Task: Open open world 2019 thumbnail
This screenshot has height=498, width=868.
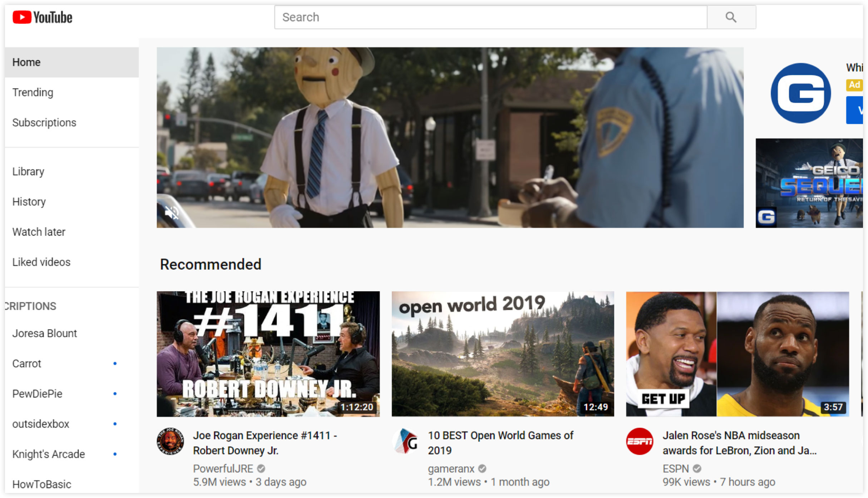Action: (x=503, y=354)
